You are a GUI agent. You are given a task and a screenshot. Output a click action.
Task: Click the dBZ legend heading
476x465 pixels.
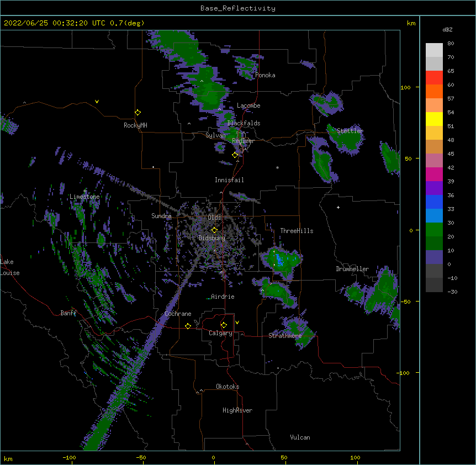[447, 29]
